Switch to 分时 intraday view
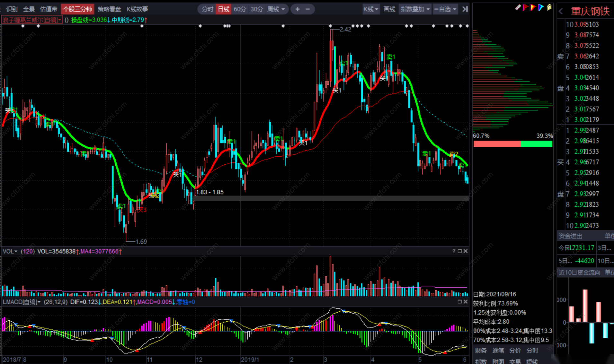614x364 pixels. [x=207, y=9]
